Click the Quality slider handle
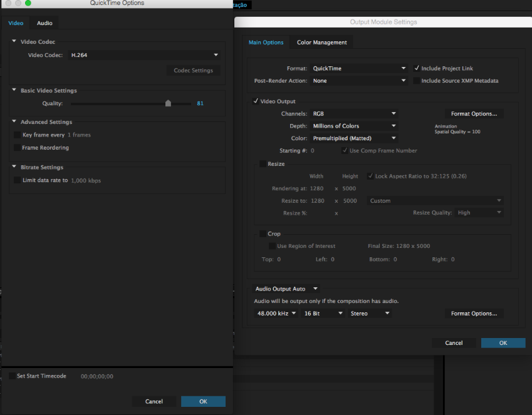532x415 pixels. click(x=168, y=103)
